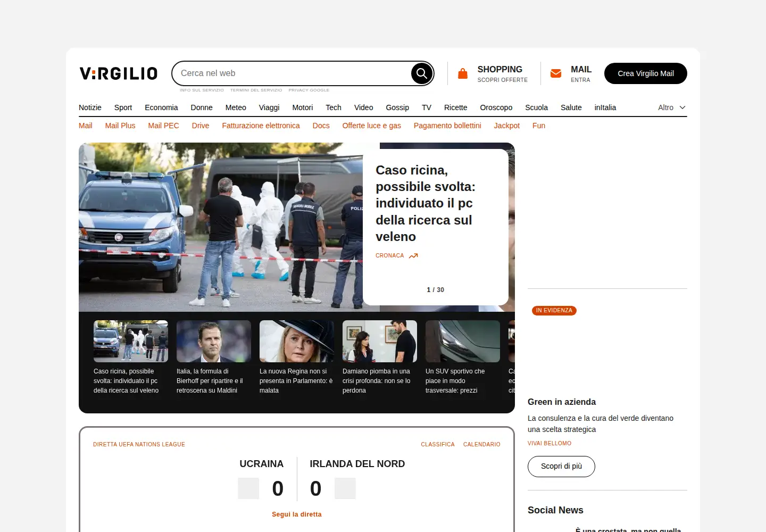Expand the Altro menu chevron
766x532 pixels.
click(682, 107)
